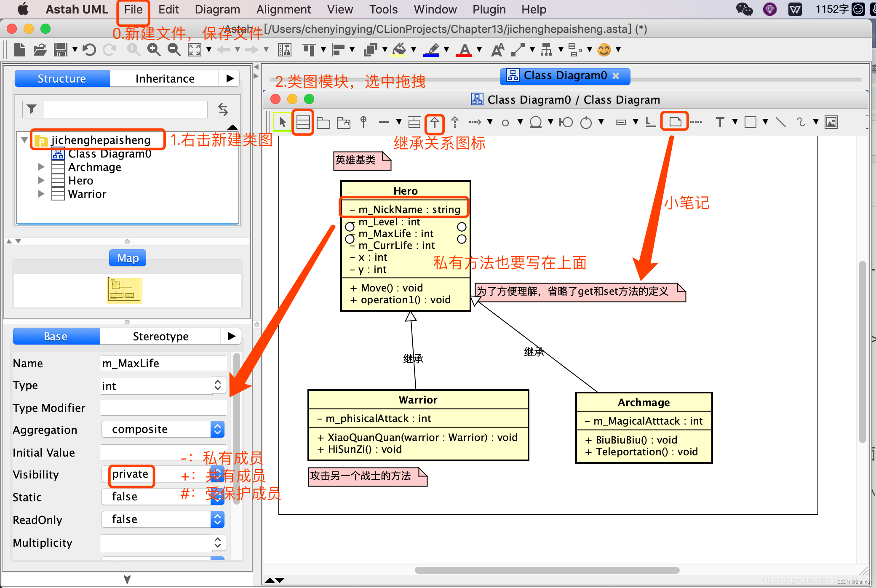The width and height of the screenshot is (876, 588).
Task: Click the diagram map thumbnail preview
Action: (124, 290)
